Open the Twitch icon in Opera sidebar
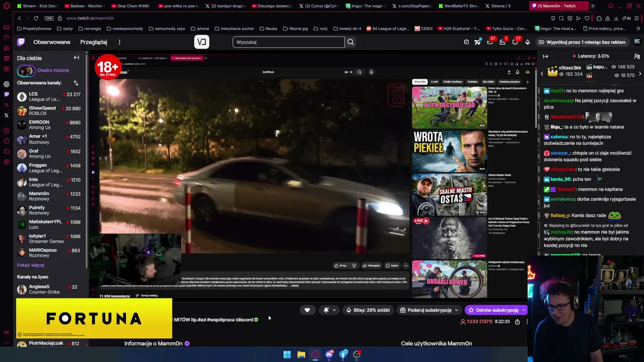The height and width of the screenshot is (362, 644). [6, 94]
